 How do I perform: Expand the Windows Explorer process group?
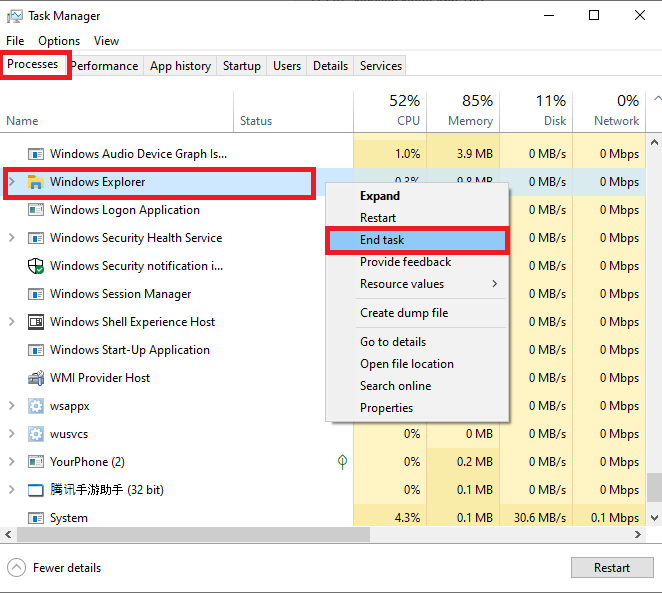12,182
